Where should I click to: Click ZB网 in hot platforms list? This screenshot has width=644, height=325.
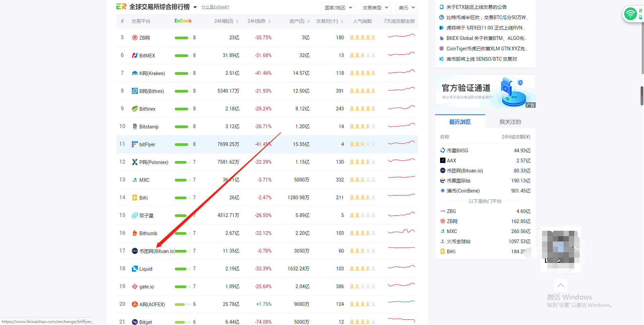[452, 221]
